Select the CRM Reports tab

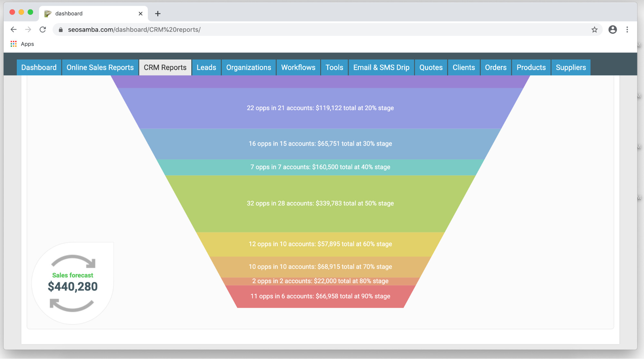click(165, 67)
